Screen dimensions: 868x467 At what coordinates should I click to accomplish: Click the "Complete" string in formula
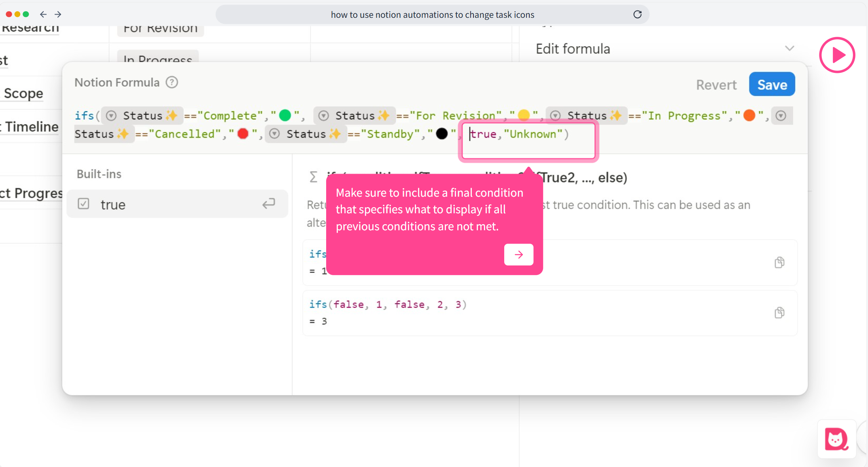[230, 116]
